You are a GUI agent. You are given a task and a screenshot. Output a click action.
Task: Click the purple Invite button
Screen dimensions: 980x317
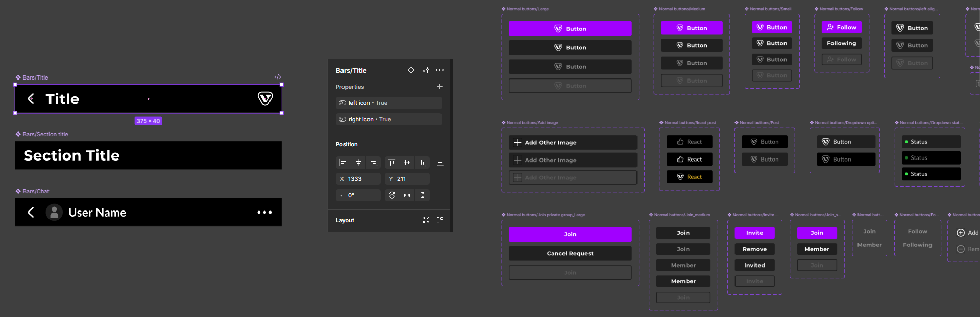tap(754, 233)
